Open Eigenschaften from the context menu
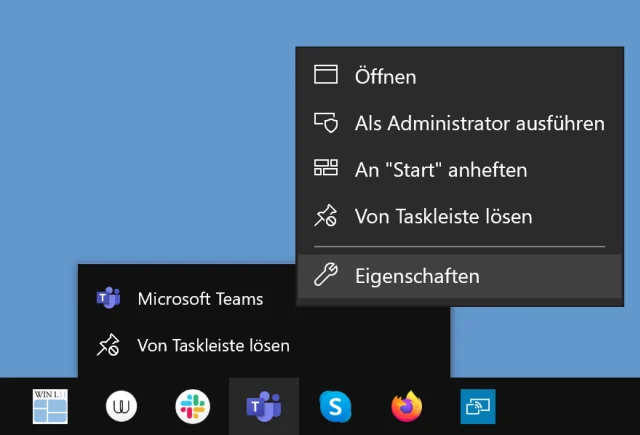 tap(460, 276)
